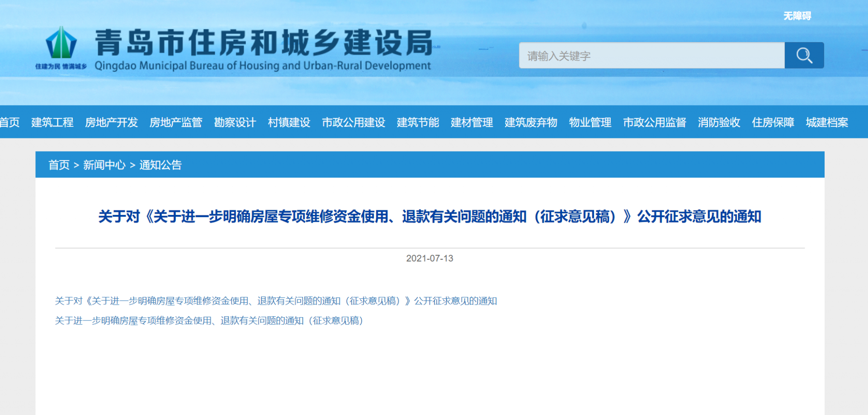Open 通知公告 in the breadcrumb

tap(160, 165)
